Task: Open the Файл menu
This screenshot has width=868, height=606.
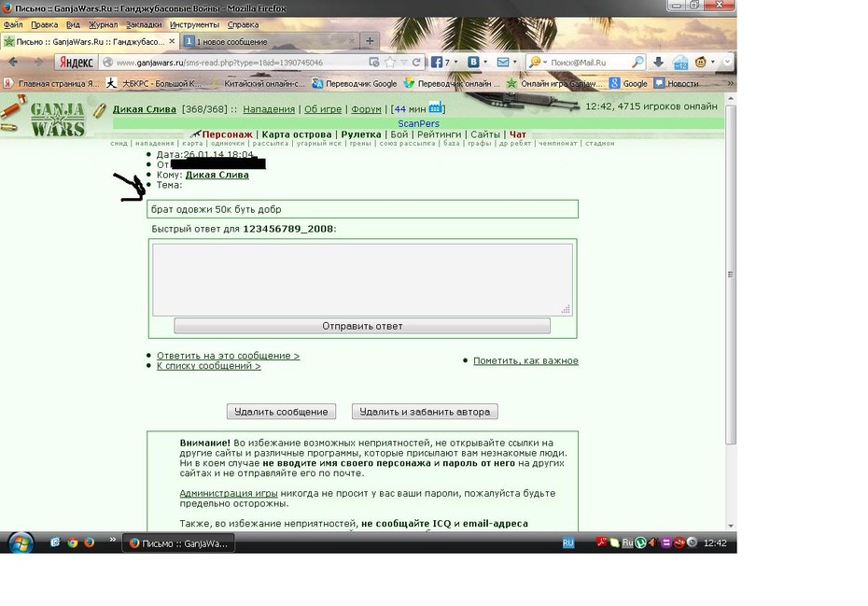Action: 13,24
